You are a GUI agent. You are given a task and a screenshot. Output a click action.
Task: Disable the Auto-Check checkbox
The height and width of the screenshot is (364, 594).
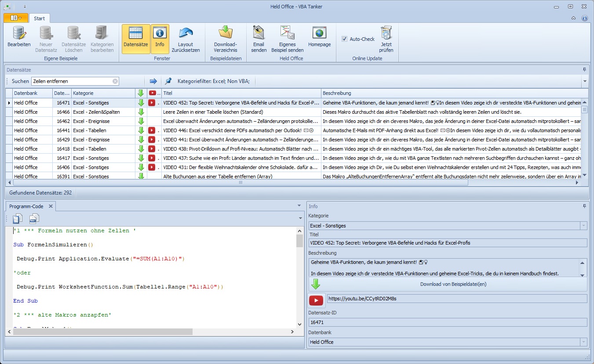[x=345, y=39]
